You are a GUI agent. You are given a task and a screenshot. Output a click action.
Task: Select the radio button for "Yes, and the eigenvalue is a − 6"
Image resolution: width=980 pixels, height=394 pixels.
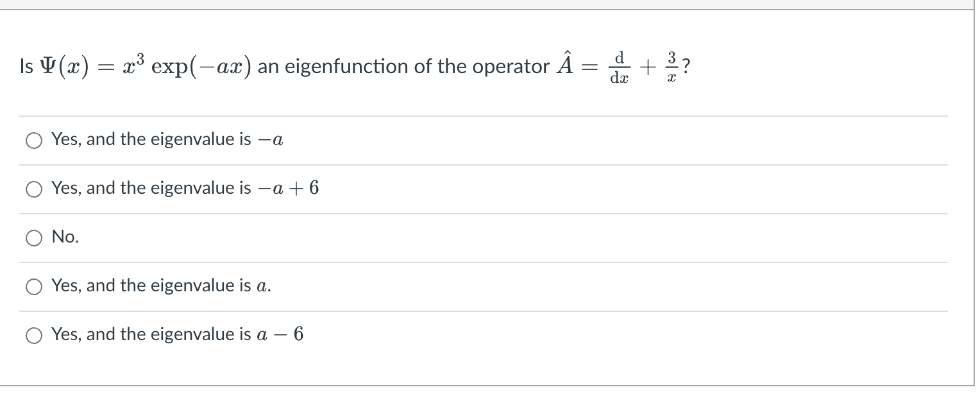pyautogui.click(x=34, y=335)
